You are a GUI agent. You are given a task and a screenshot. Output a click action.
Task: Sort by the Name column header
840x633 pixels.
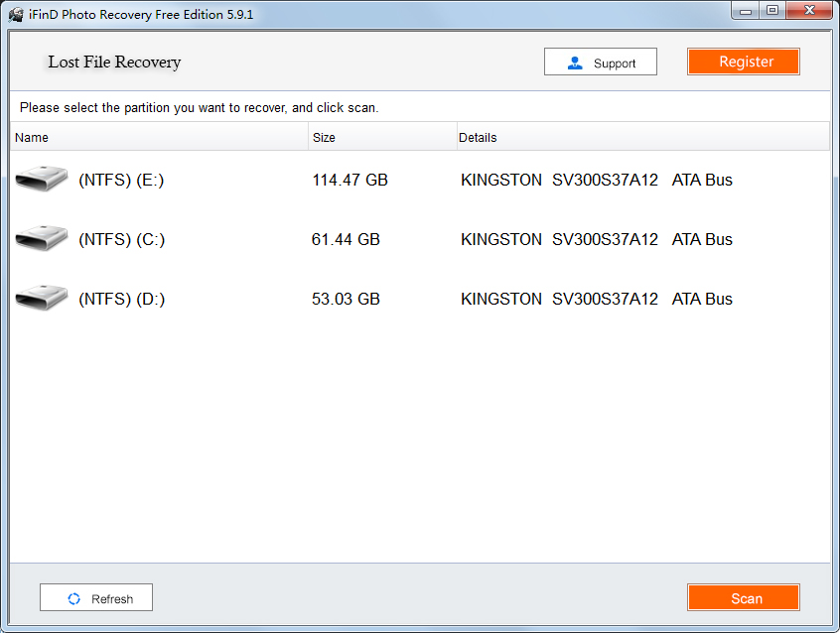(32, 138)
